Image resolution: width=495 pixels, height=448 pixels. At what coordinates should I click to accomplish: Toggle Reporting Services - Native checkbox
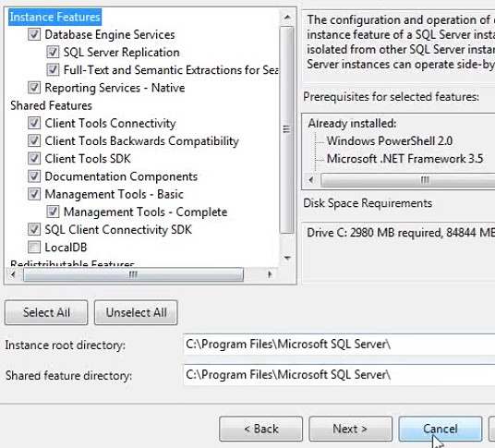click(x=34, y=88)
